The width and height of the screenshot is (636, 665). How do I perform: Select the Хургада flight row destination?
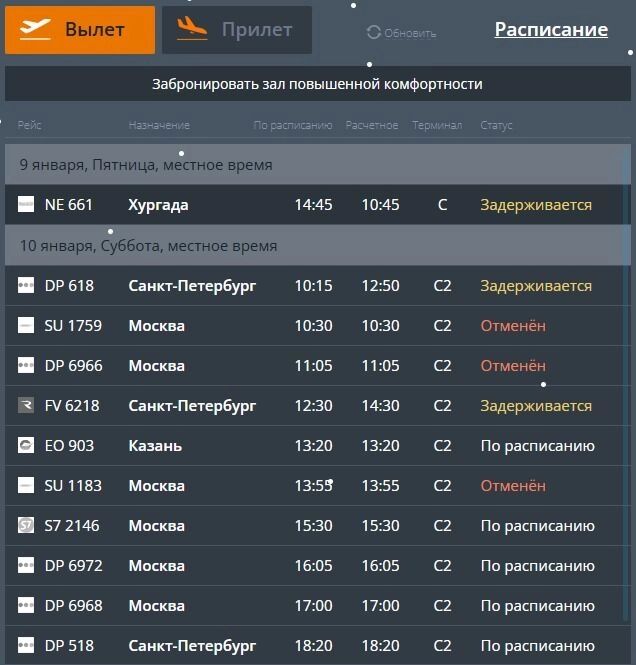point(158,205)
